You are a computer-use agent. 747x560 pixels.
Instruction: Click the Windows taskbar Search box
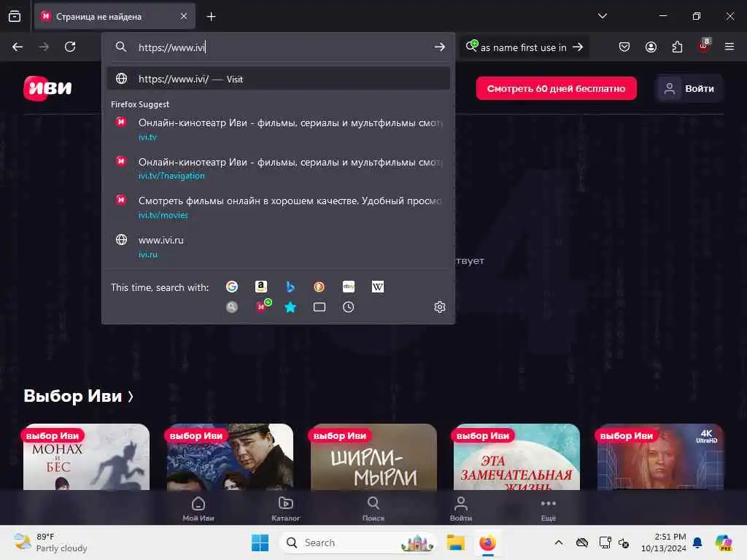tap(359, 542)
